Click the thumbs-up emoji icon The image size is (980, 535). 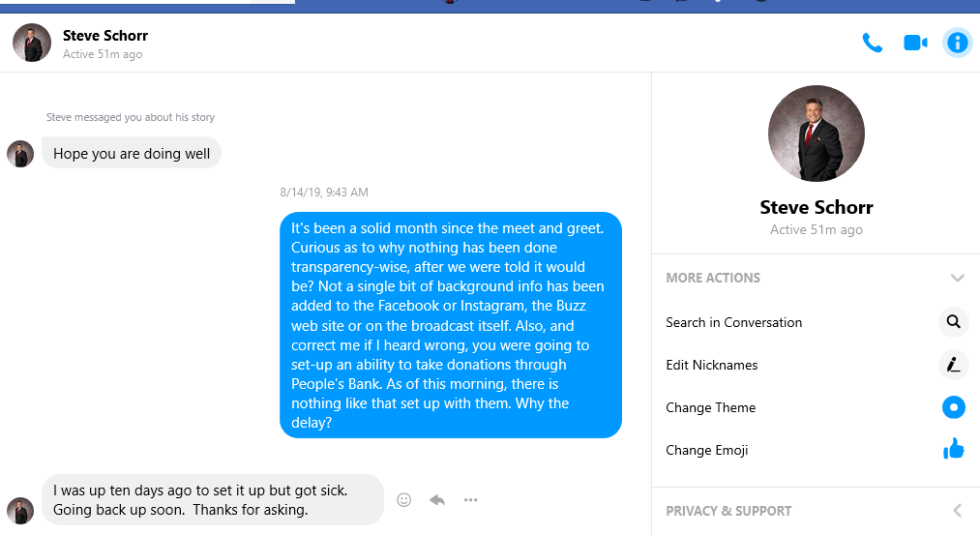953,450
